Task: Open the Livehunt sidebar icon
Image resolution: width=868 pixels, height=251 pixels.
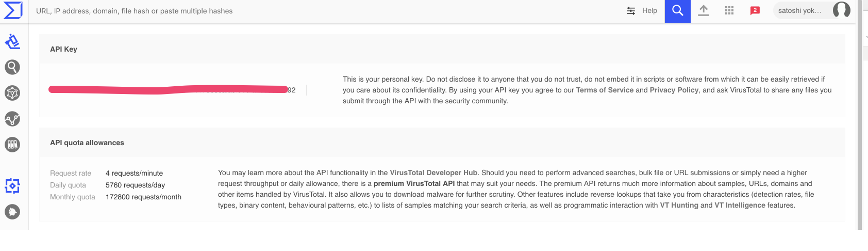Action: pos(12,41)
